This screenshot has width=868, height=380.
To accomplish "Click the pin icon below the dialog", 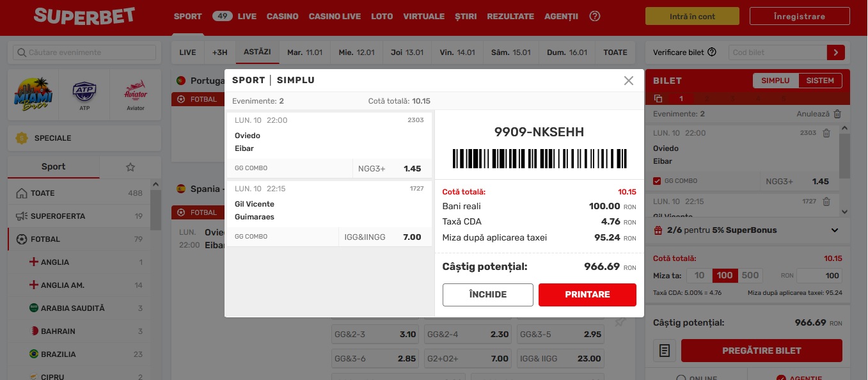I will tap(619, 322).
